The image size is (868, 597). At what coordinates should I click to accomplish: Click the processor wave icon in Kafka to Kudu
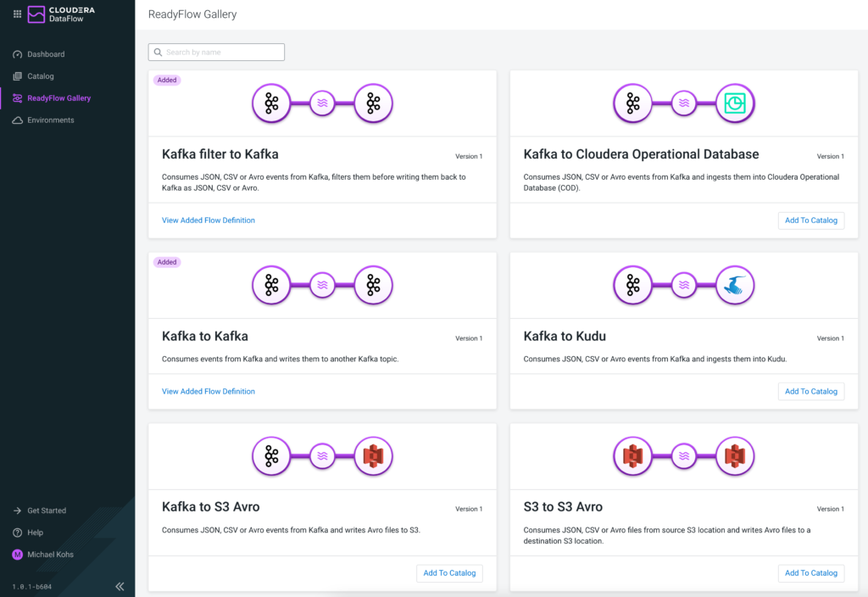684,286
